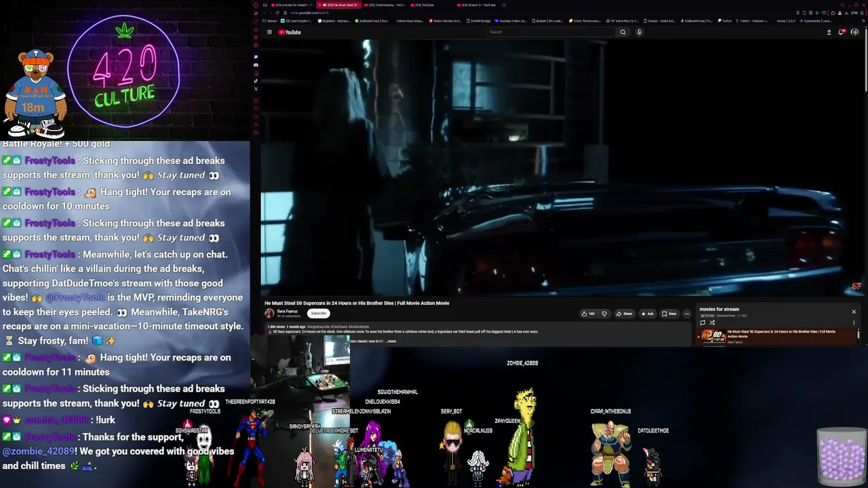Screen dimensions: 868x488
Task: Open the DatDudeTmoe Kick bookmark
Action: pyautogui.click(x=372, y=21)
